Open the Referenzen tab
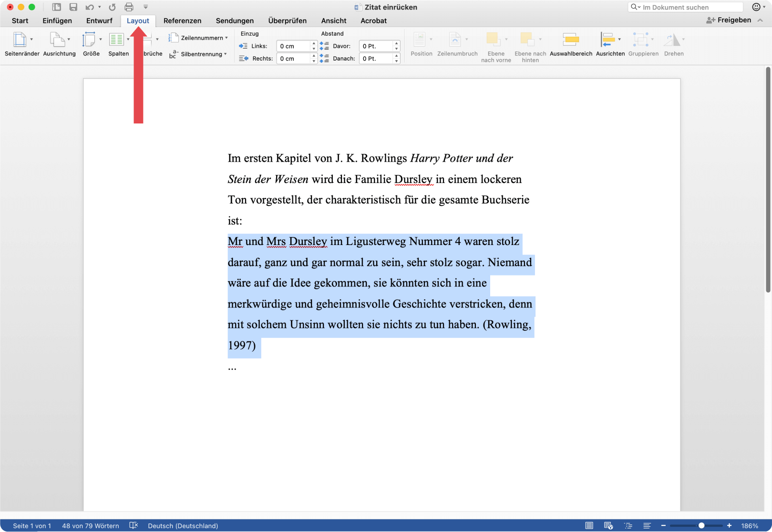The height and width of the screenshot is (532, 772). (182, 20)
